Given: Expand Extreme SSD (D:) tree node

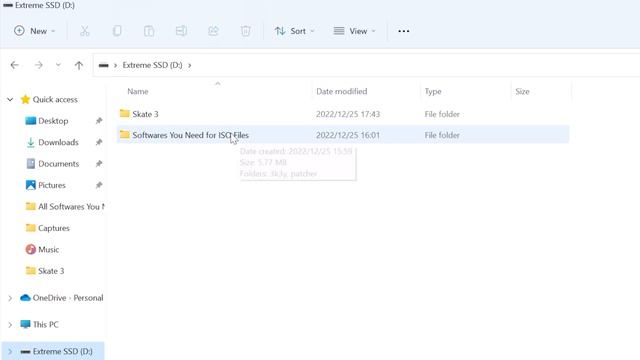Looking at the screenshot, I should click(10, 351).
